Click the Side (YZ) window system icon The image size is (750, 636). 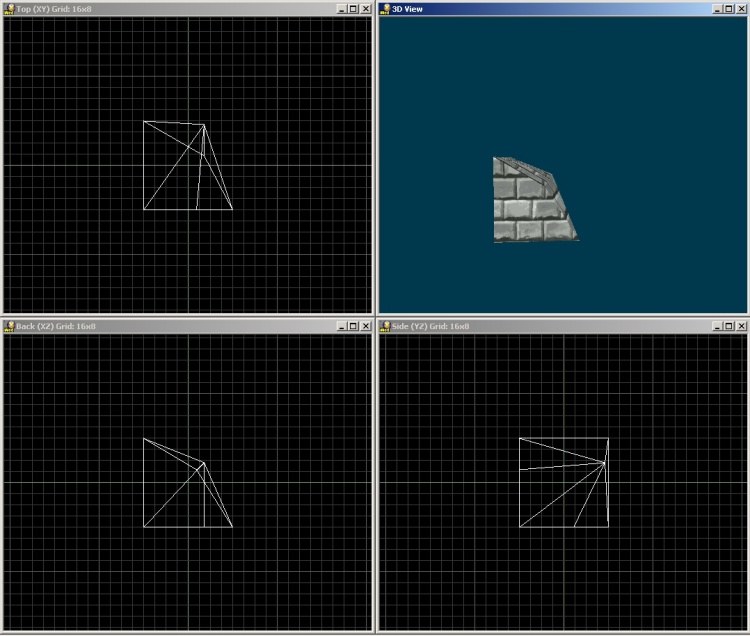(385, 326)
